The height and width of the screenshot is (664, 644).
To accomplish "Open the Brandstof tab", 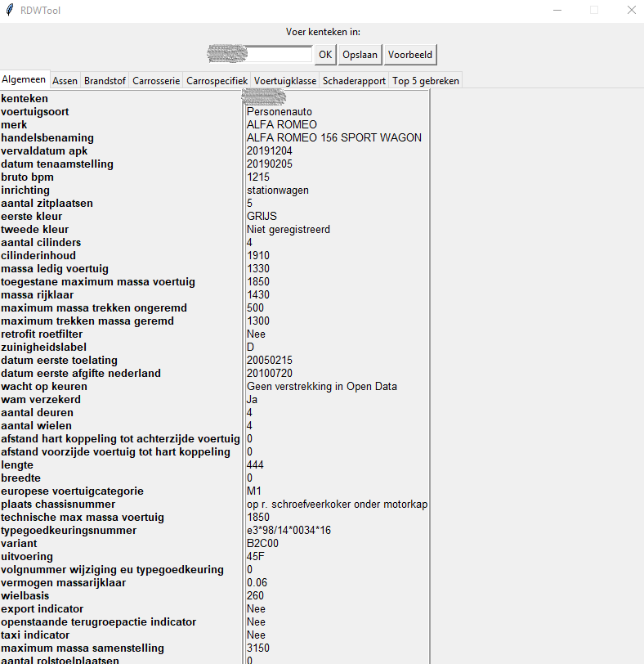I will 105,80.
